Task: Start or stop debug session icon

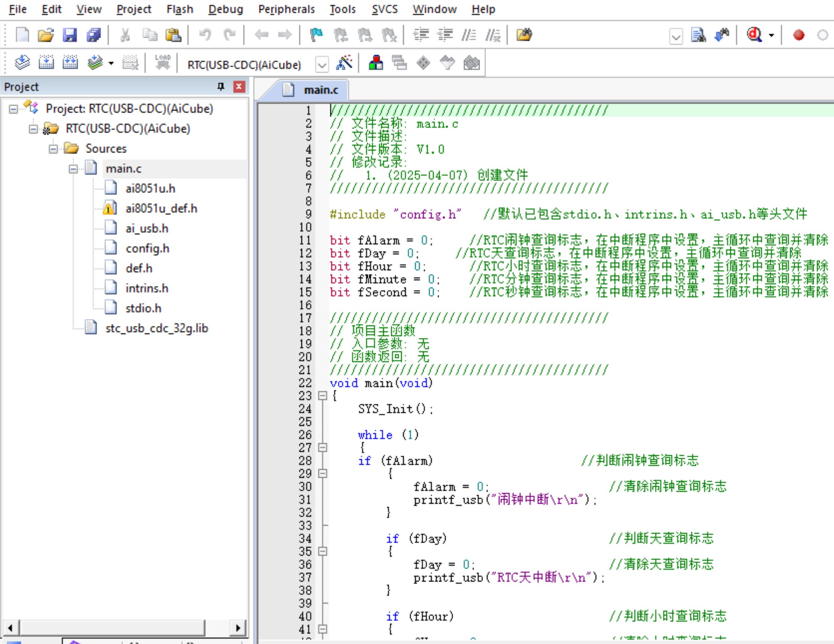Action: (754, 35)
